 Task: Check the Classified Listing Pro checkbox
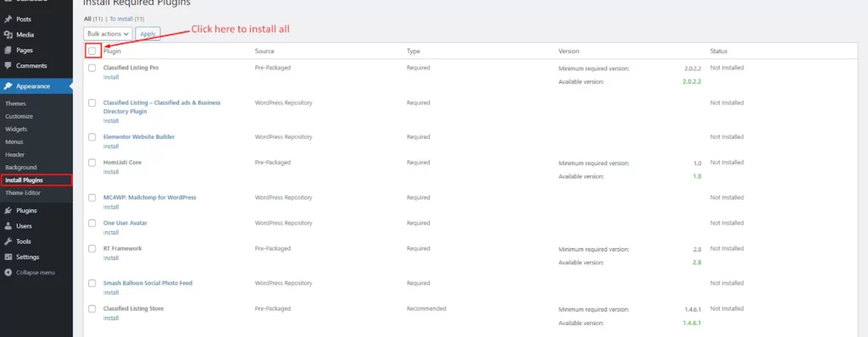[x=92, y=68]
